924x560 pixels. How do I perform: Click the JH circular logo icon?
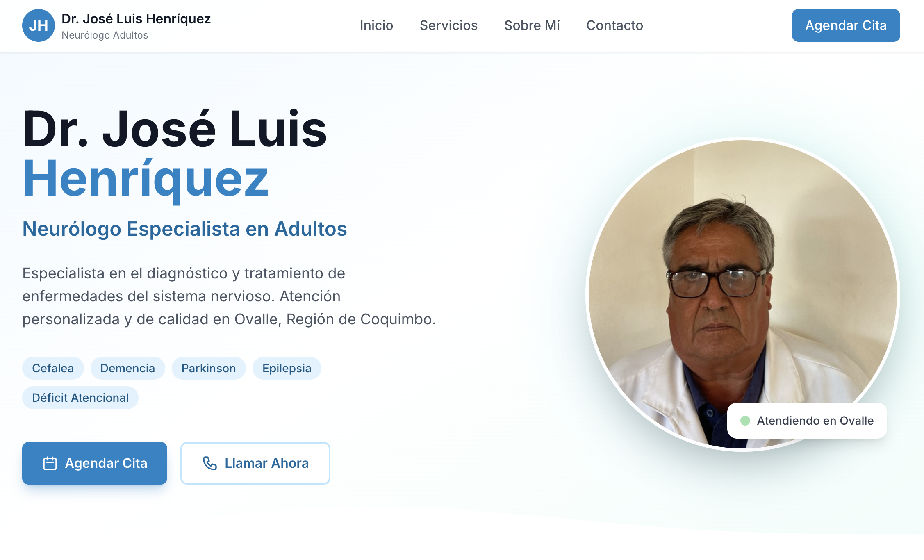click(38, 25)
